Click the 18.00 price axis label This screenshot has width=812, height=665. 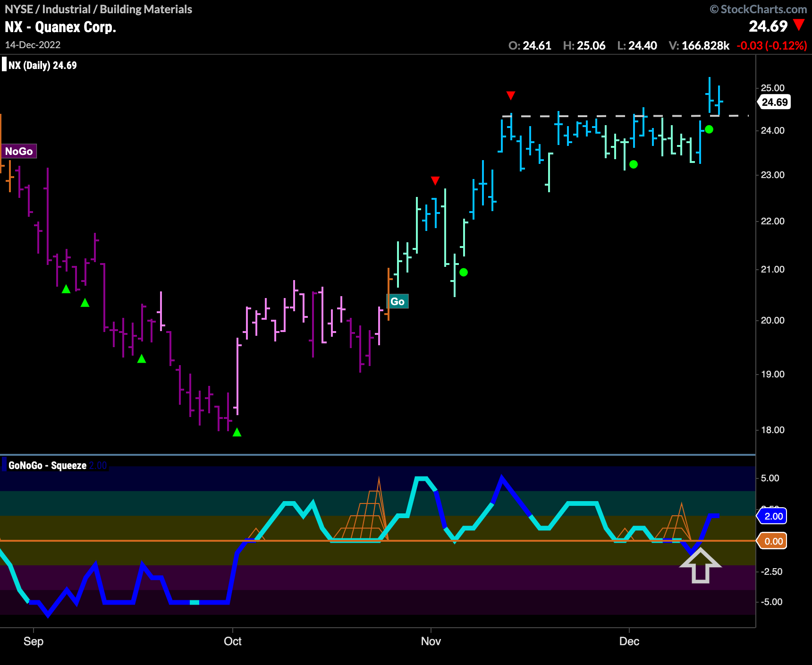(x=772, y=430)
